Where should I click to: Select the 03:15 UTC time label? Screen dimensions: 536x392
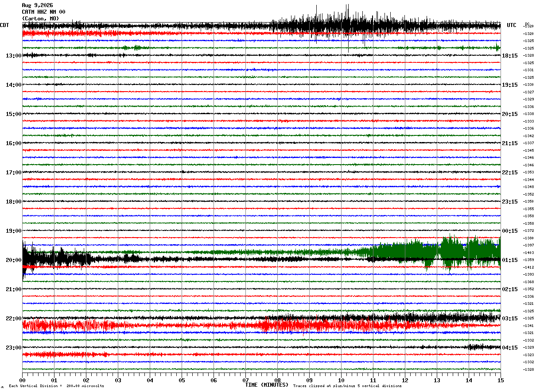(x=510, y=319)
